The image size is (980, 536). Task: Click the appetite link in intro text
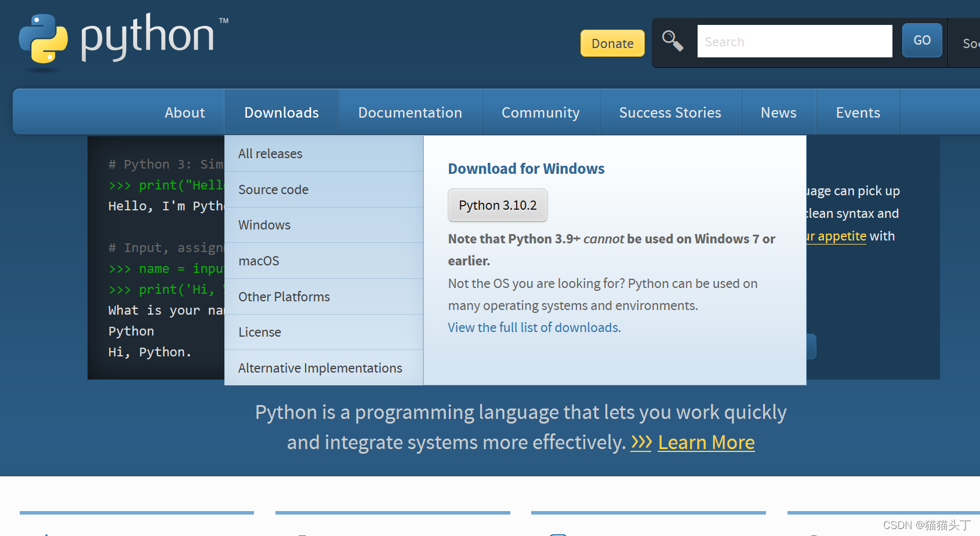pyautogui.click(x=835, y=236)
